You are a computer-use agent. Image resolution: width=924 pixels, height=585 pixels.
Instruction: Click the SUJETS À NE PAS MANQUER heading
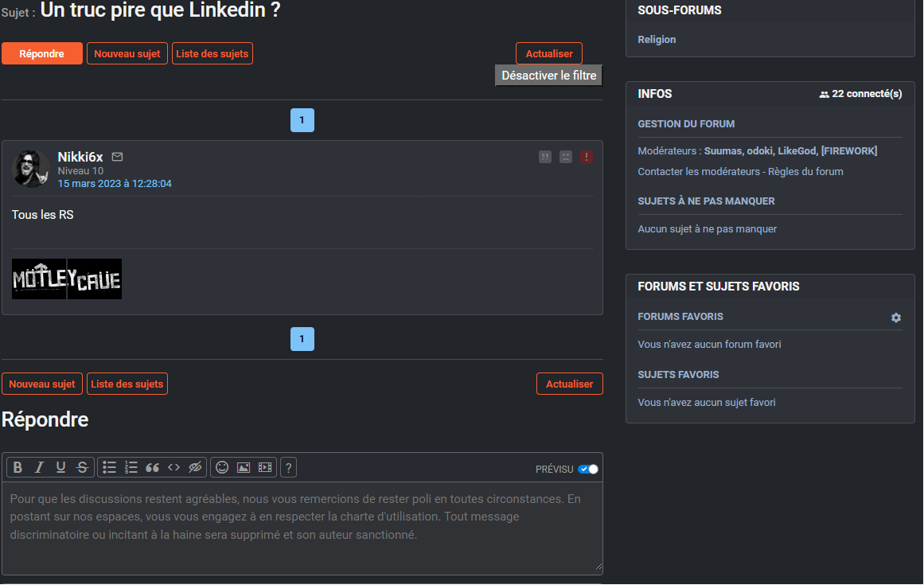(x=706, y=201)
